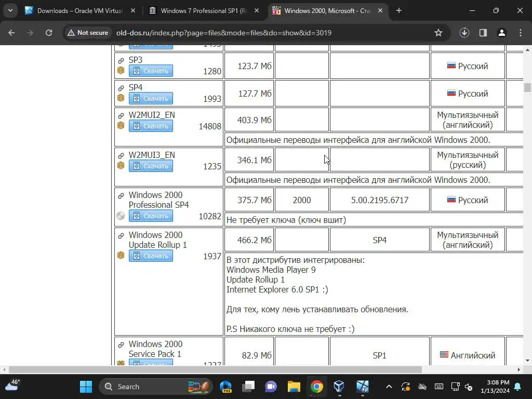
Task: Open the weather widget showing 46°
Action: (x=13, y=386)
